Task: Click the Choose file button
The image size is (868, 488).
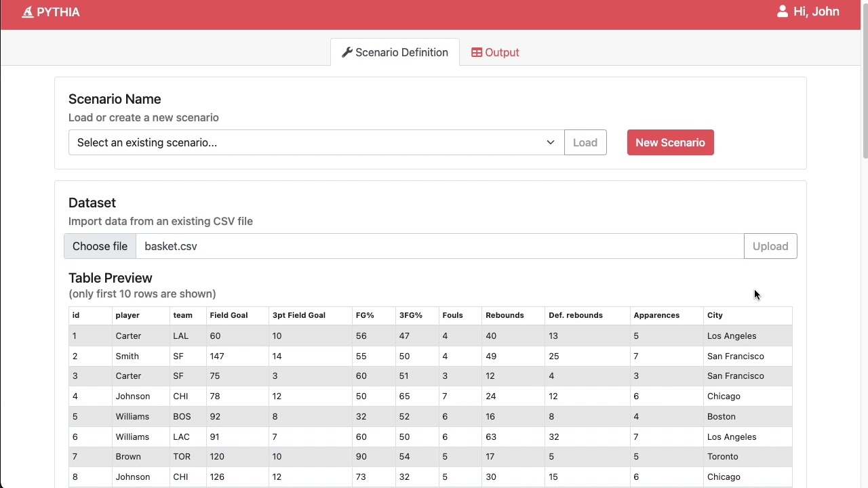Action: (100, 246)
